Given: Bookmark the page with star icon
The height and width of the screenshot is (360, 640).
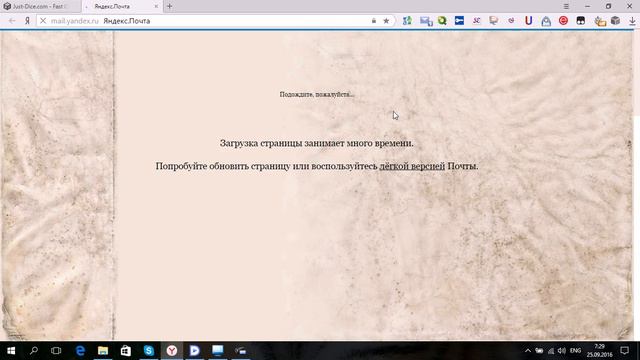Looking at the screenshot, I should (386, 21).
